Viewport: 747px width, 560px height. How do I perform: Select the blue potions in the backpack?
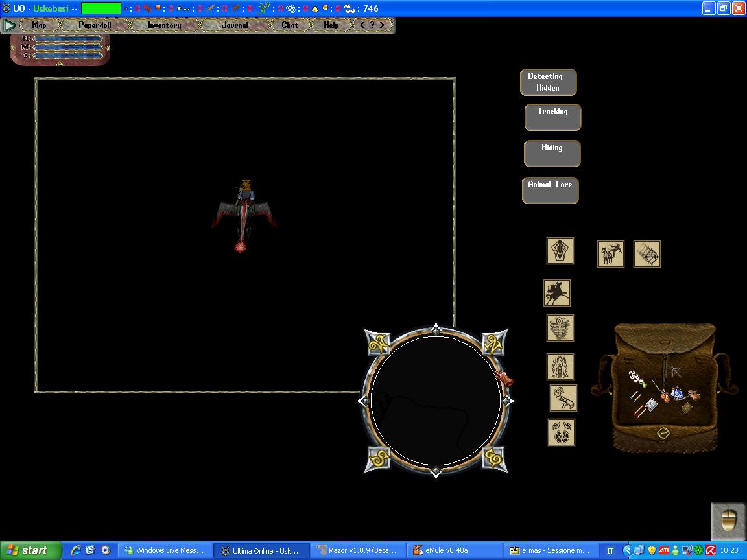click(x=676, y=393)
